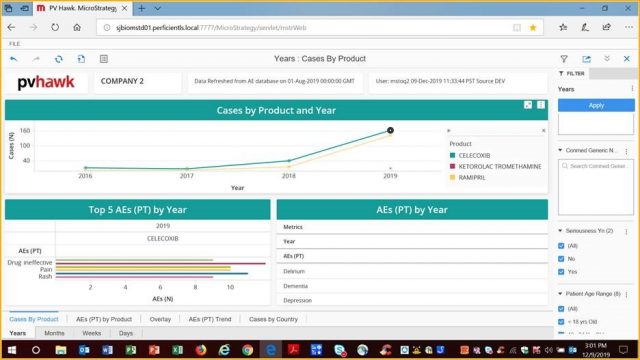The height and width of the screenshot is (360, 640).
Task: Collapse the Conmed Generic Name filter section
Action: (560, 150)
